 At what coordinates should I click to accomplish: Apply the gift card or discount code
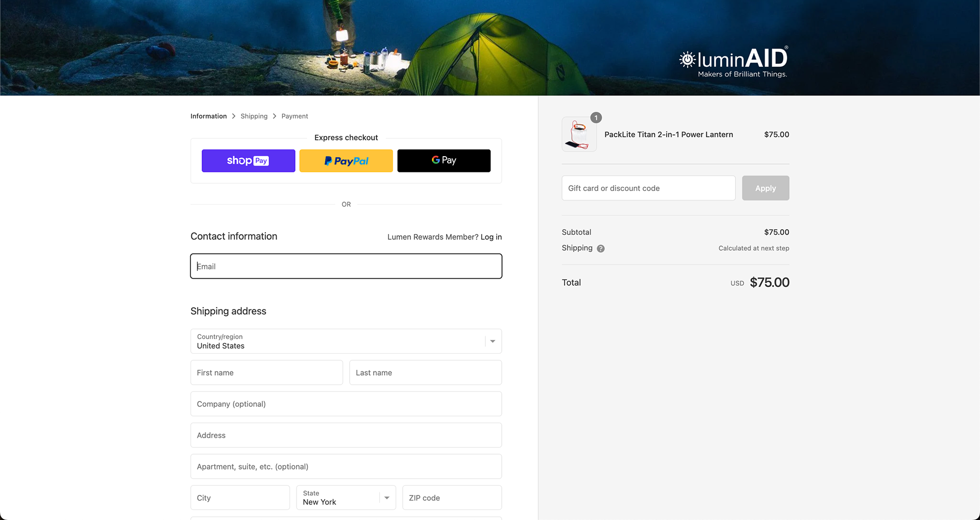(765, 188)
